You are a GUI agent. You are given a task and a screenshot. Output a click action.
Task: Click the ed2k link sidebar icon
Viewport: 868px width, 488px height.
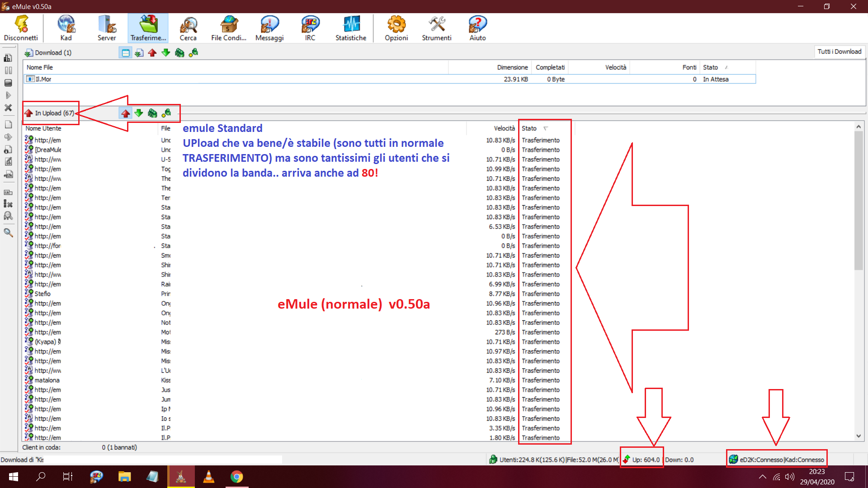(x=8, y=175)
